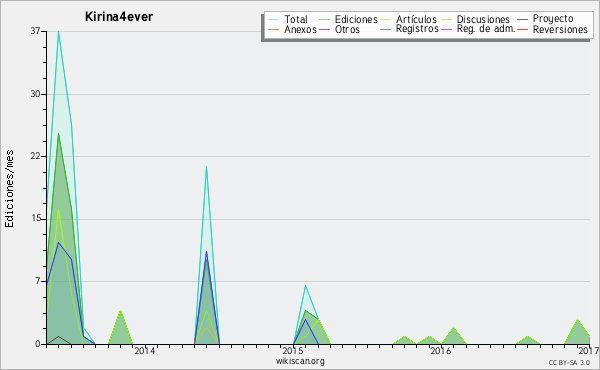Click the chart title Kirina4ever
Image resolution: width=600 pixels, height=370 pixels.
(x=119, y=17)
